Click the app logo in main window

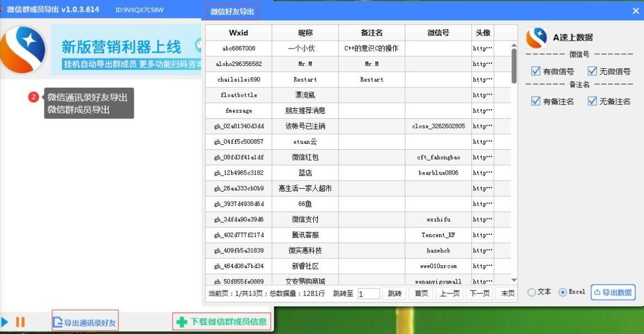pyautogui.click(x=24, y=50)
